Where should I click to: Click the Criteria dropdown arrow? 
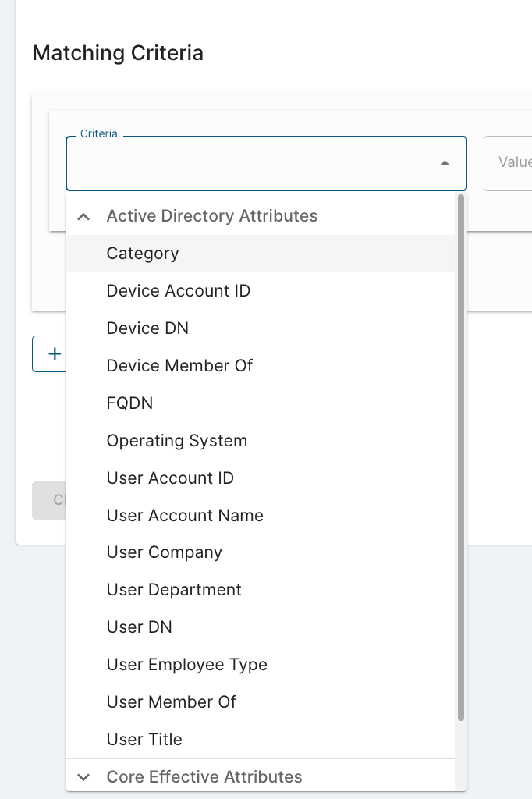point(445,163)
